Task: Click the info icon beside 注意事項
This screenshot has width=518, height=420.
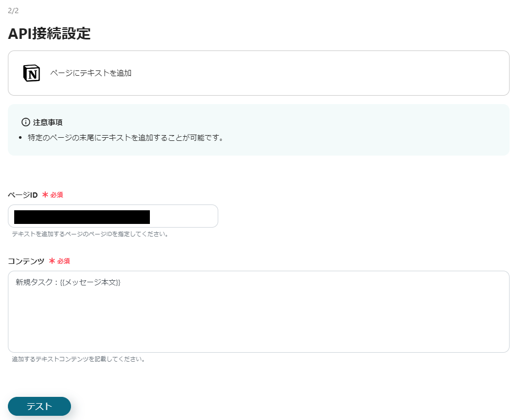Action: pos(25,122)
